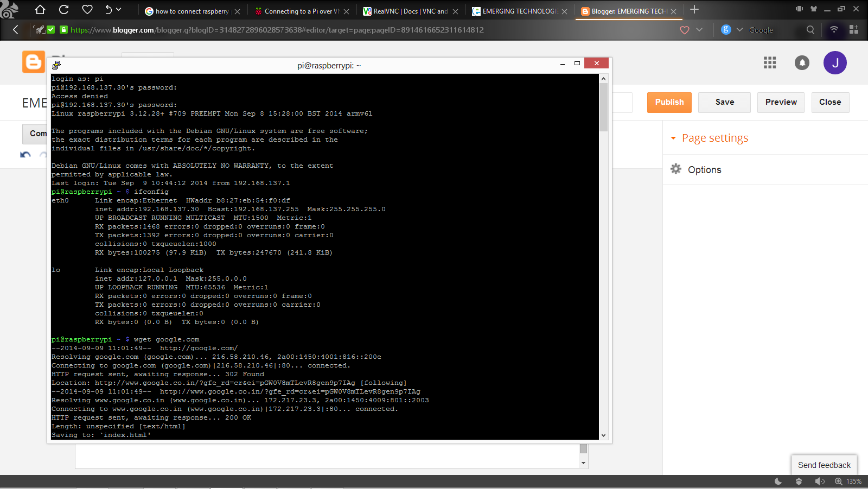868x494 pixels.
Task: Click the Options gear under Page settings
Action: point(676,169)
